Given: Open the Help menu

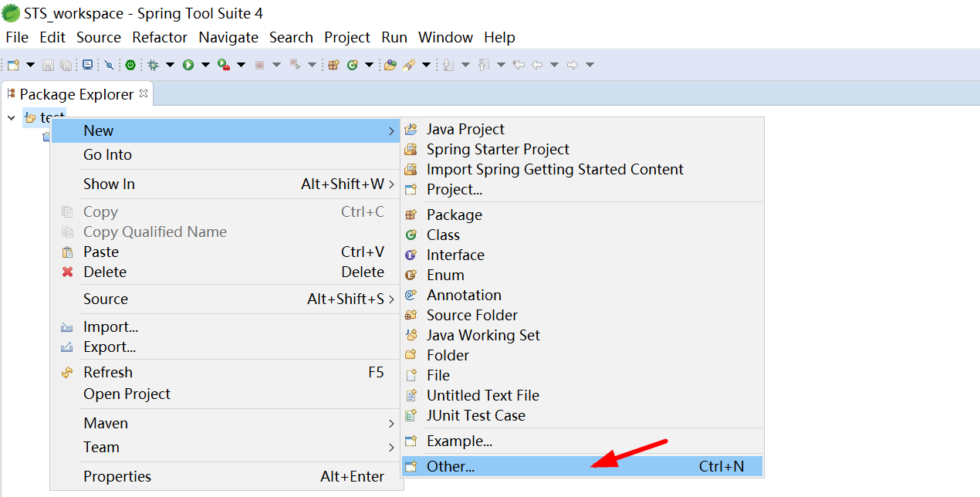Looking at the screenshot, I should (x=499, y=37).
